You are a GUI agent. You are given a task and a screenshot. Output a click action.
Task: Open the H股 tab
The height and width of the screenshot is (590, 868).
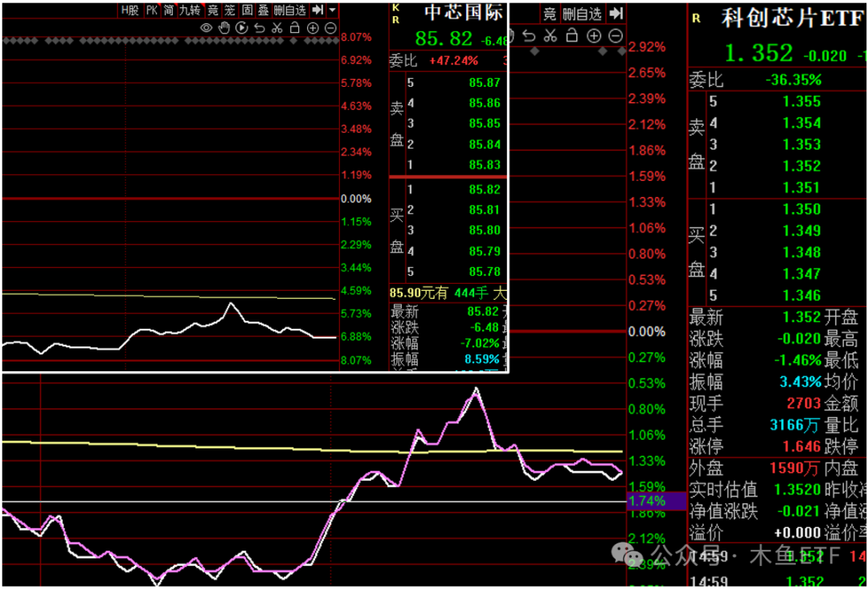[x=130, y=10]
